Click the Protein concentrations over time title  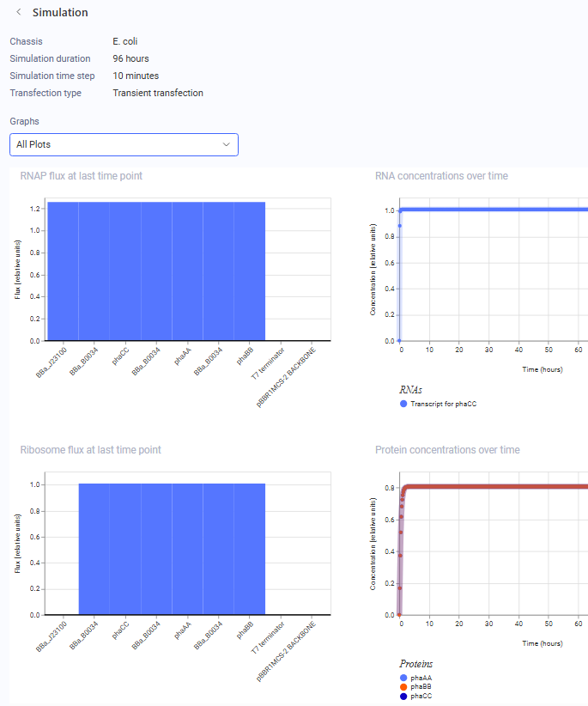(447, 450)
